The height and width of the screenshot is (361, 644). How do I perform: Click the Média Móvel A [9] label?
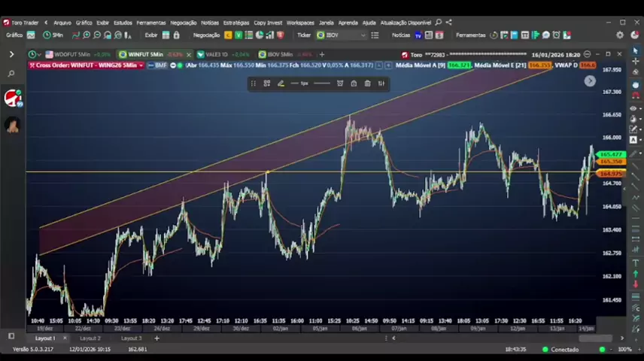point(421,65)
